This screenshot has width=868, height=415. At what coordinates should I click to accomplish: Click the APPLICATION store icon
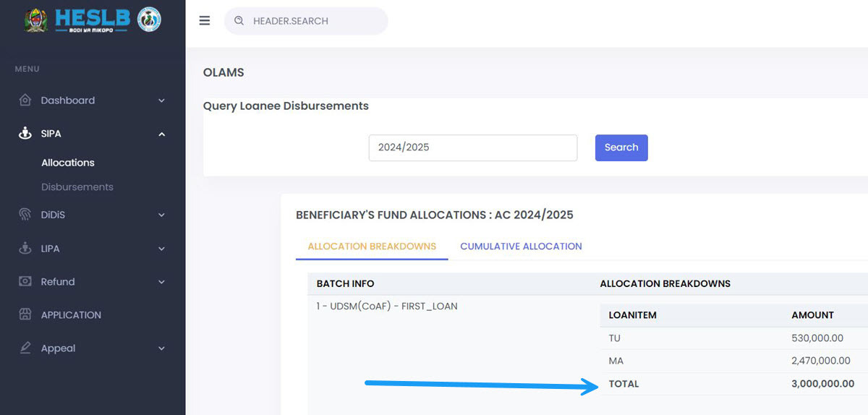25,315
